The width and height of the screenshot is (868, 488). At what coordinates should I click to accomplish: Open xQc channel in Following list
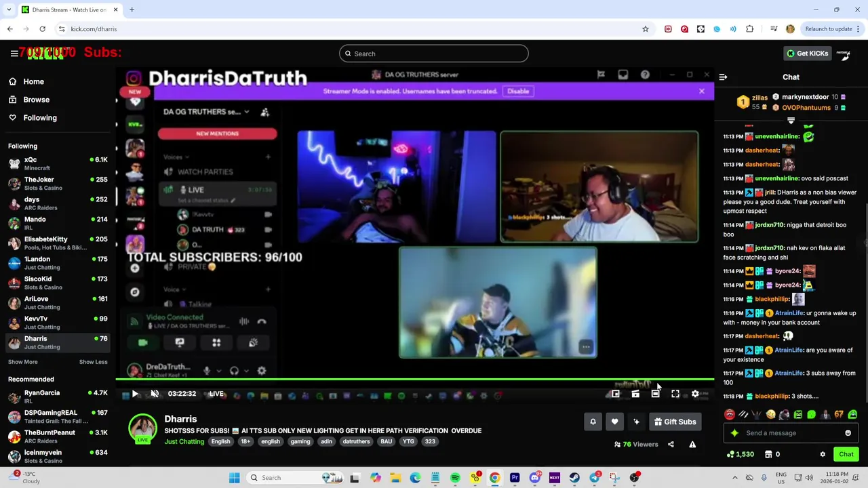tap(58, 163)
